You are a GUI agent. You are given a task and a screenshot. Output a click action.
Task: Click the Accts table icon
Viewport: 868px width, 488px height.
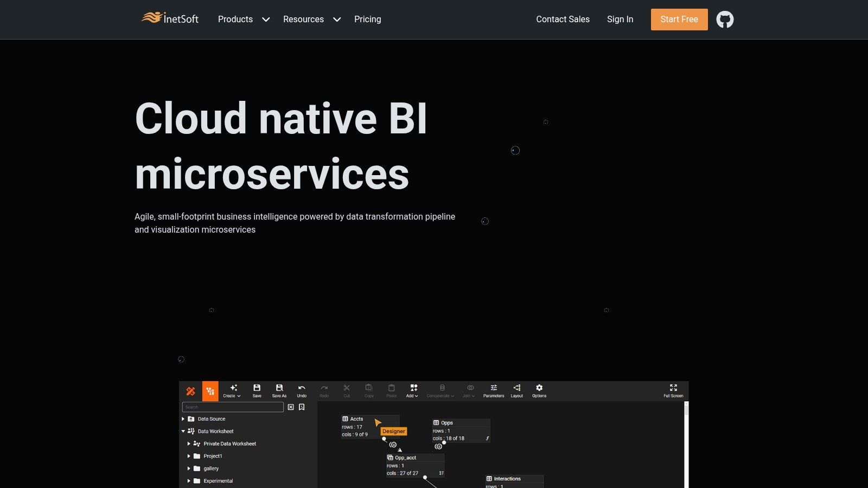tap(345, 419)
